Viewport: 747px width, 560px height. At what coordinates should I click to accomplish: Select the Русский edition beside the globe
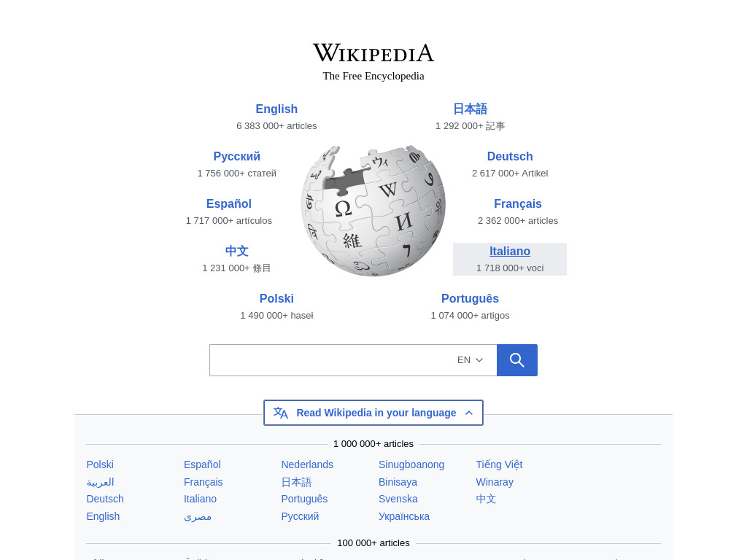(x=237, y=156)
